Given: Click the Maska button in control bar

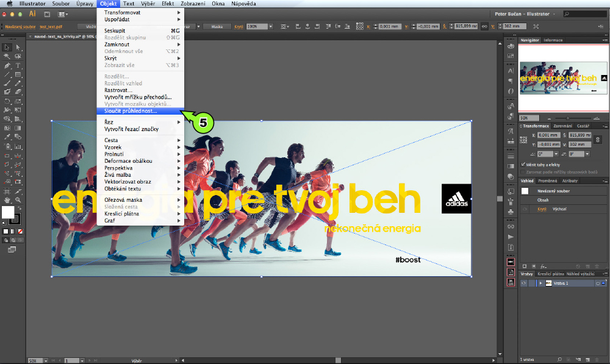Looking at the screenshot, I should [x=217, y=26].
